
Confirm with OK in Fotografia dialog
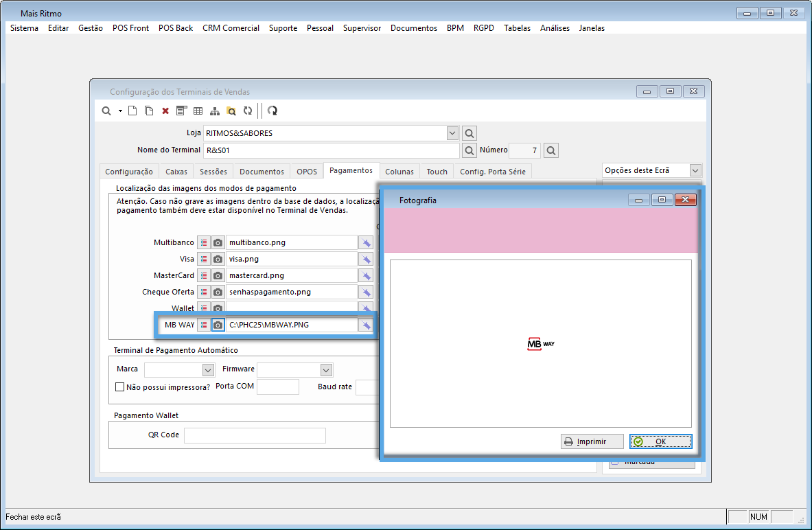[661, 441]
